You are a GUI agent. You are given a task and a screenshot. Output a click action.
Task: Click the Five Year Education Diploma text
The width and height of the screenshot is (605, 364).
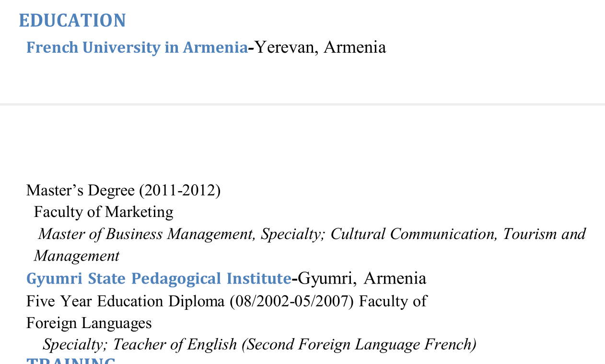coord(126,301)
